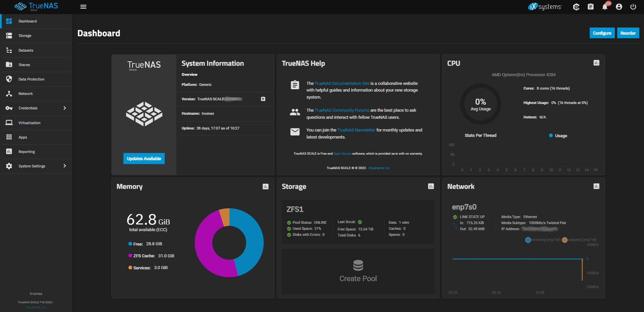The width and height of the screenshot is (644, 312).
Task: Click the Data Protection shield icon
Action: (9, 79)
